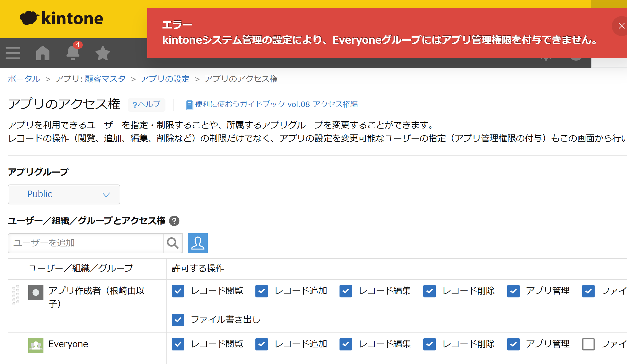
Task: Open the guidebook vol.08 アクセス権編 link
Action: pyautogui.click(x=276, y=104)
